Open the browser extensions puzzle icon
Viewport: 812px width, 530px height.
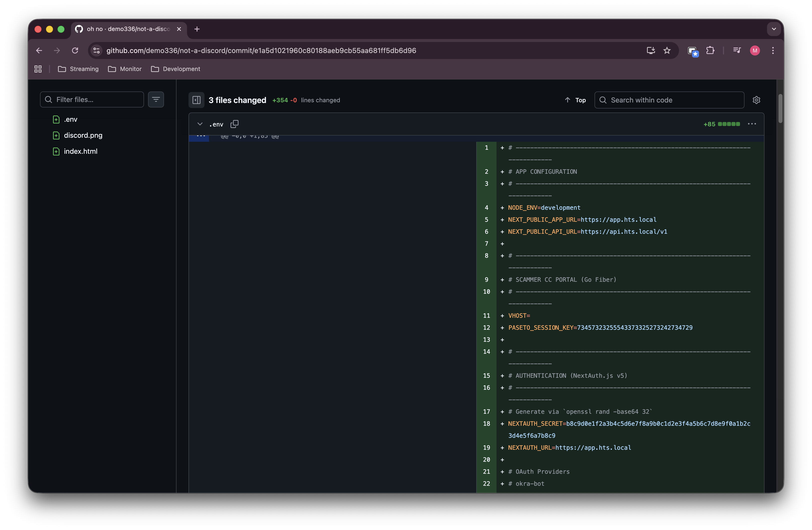point(710,50)
